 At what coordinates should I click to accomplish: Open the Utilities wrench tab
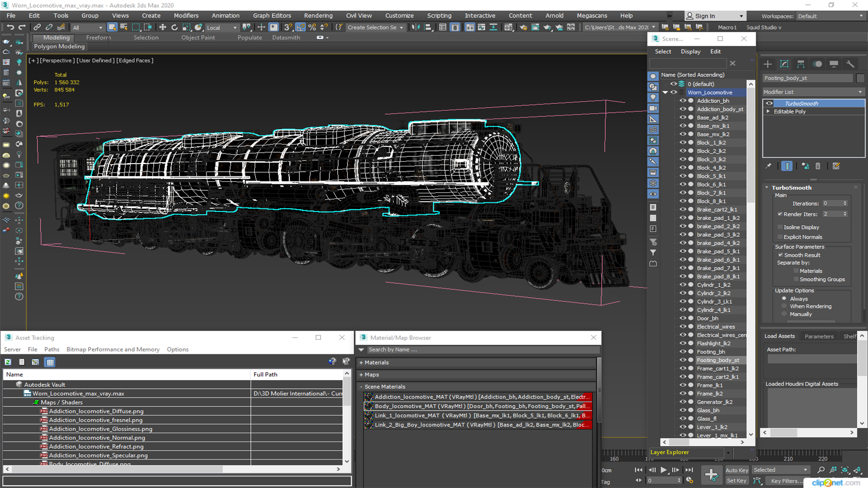click(x=850, y=64)
